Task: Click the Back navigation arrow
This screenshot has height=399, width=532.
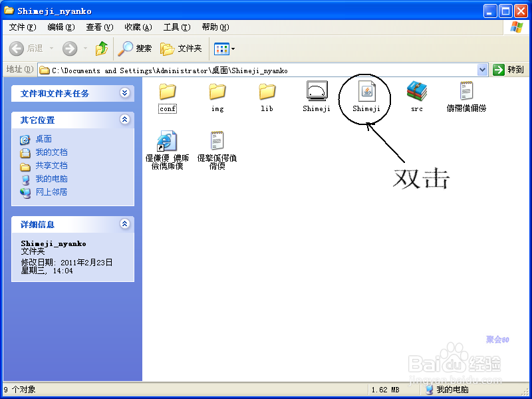Action: point(16,49)
